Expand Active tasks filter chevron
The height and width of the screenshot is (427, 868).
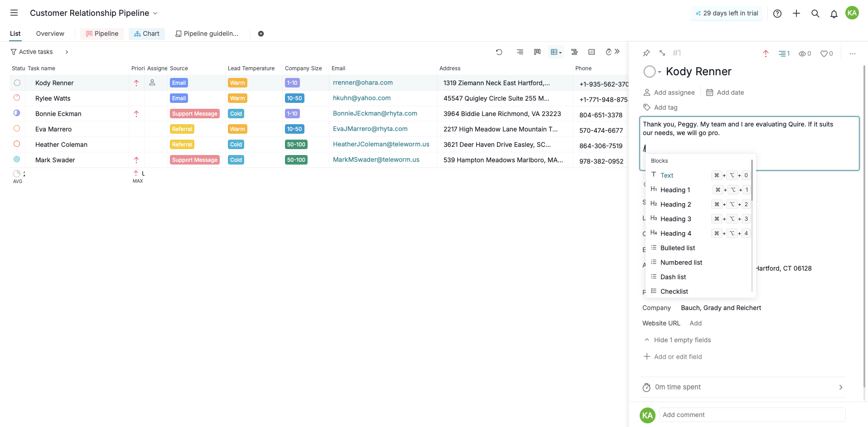[x=67, y=52]
